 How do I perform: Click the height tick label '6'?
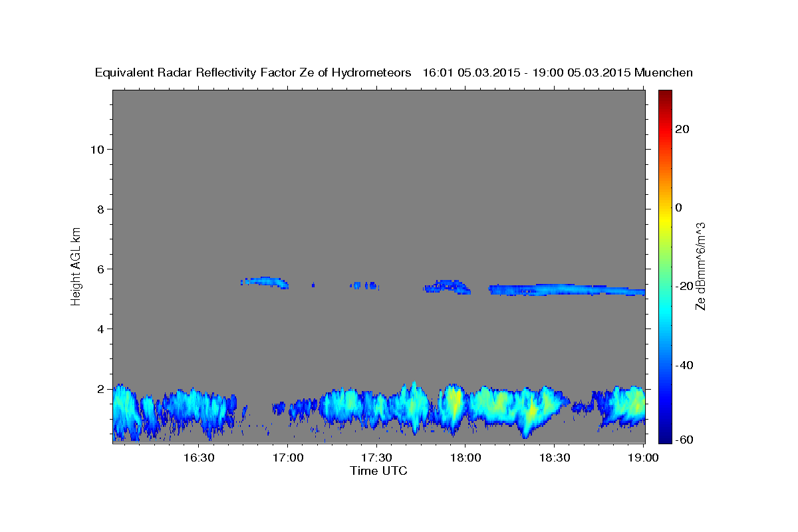99,269
